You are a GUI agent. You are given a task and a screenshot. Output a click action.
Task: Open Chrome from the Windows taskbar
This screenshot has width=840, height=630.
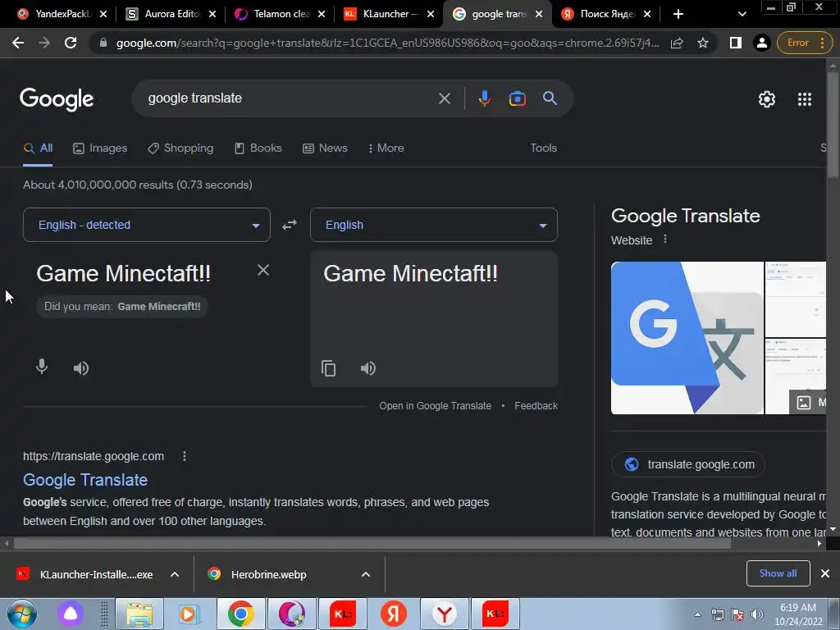(240, 614)
